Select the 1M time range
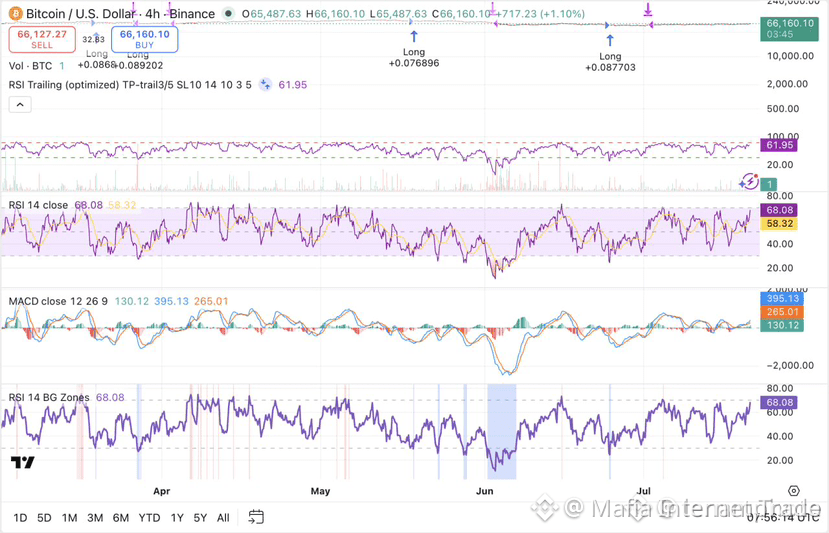 (x=69, y=518)
